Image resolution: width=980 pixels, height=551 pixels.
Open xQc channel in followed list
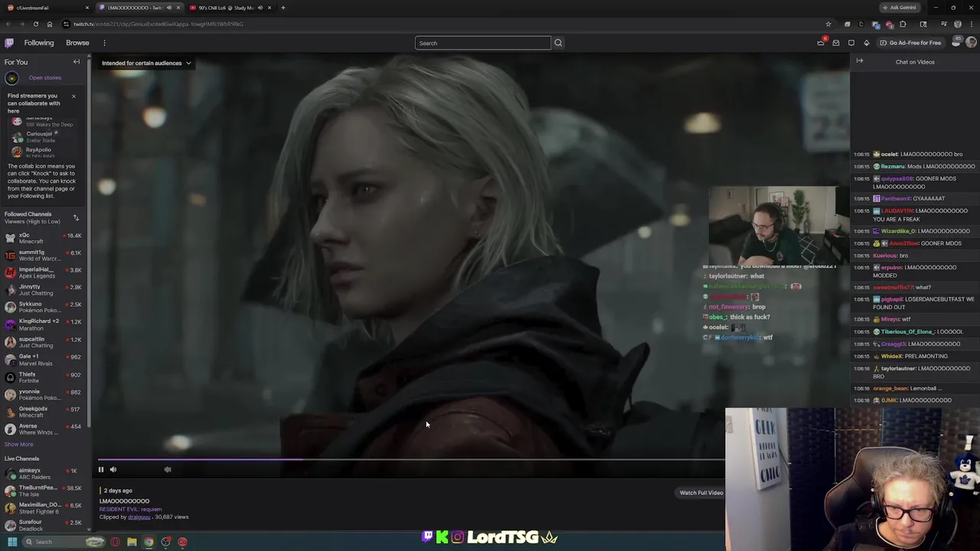click(x=43, y=238)
